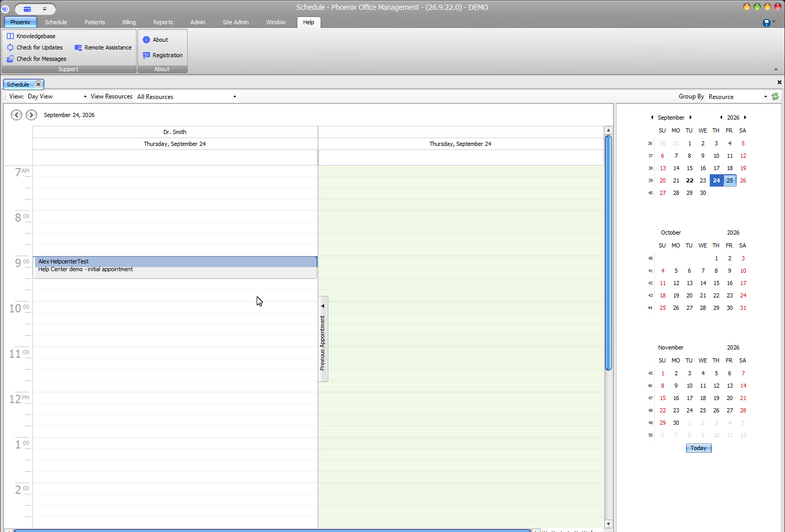Show the previous month in the September calendar
This screenshot has width=785, height=532.
point(652,118)
